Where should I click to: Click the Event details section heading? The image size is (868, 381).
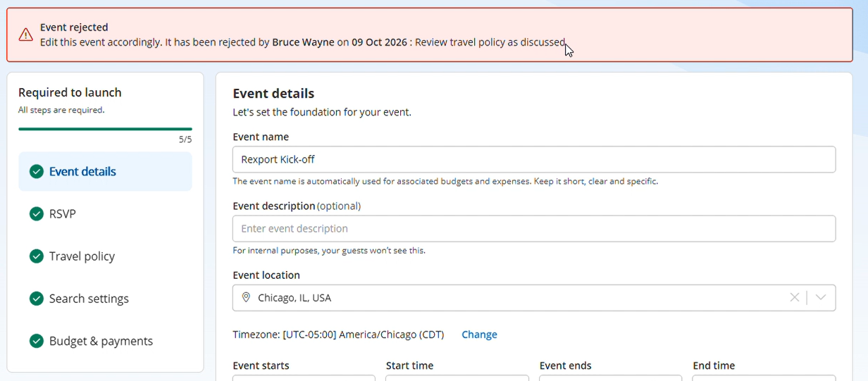tap(273, 94)
